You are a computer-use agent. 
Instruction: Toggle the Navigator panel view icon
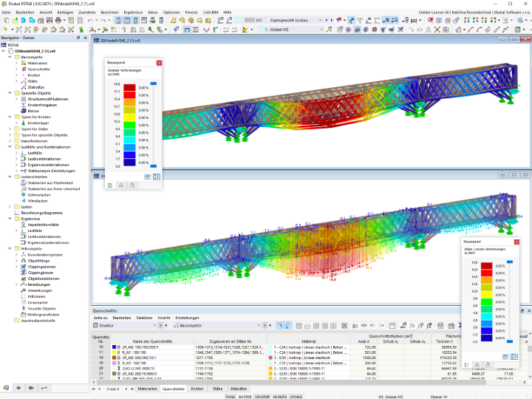(118, 21)
